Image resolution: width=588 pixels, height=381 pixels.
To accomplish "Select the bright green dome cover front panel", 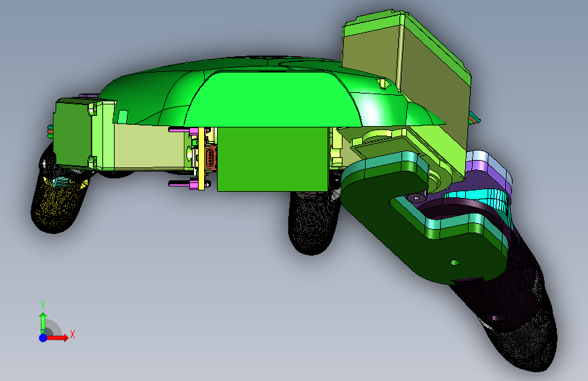I will coord(274,100).
